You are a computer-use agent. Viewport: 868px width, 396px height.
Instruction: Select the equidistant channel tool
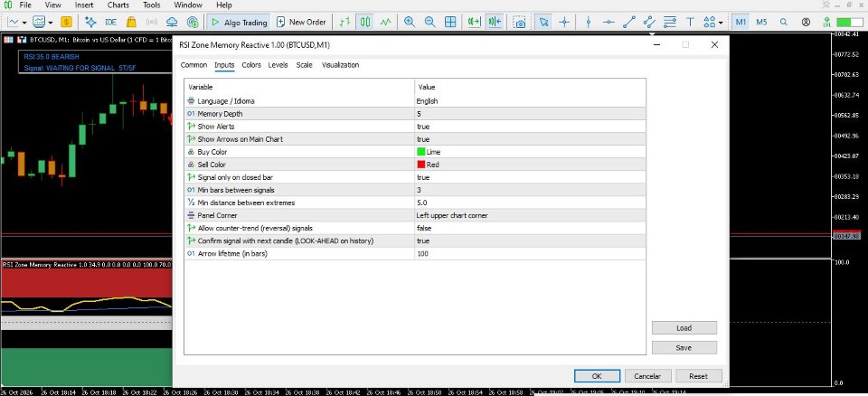[649, 23]
